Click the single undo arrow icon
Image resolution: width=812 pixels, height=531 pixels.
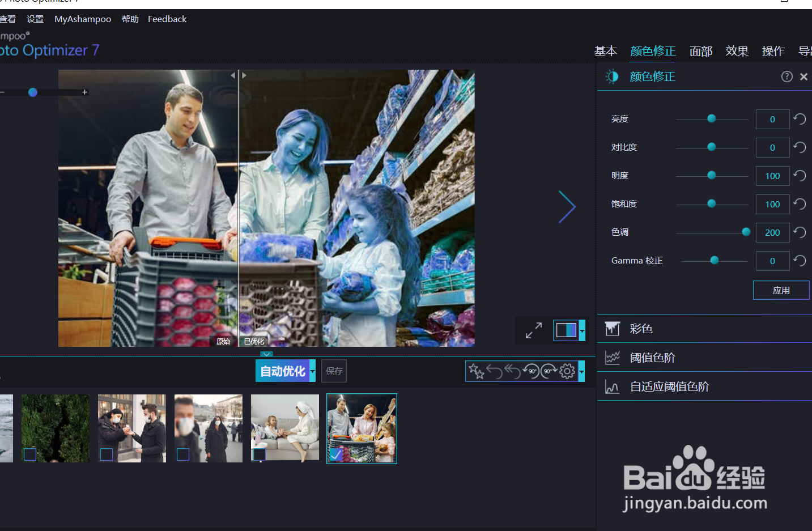click(495, 371)
